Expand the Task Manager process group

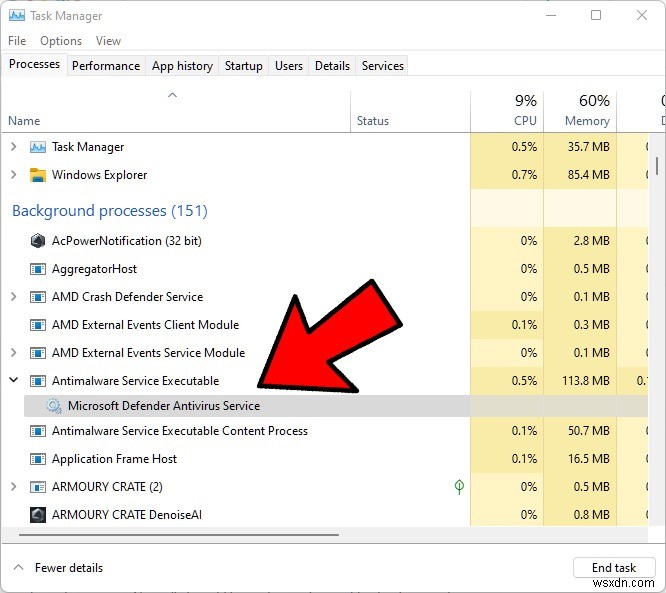(14, 147)
